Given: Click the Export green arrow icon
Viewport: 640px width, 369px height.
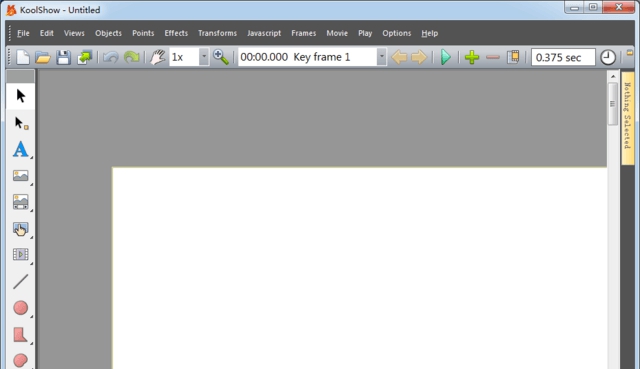Looking at the screenshot, I should pyautogui.click(x=85, y=58).
